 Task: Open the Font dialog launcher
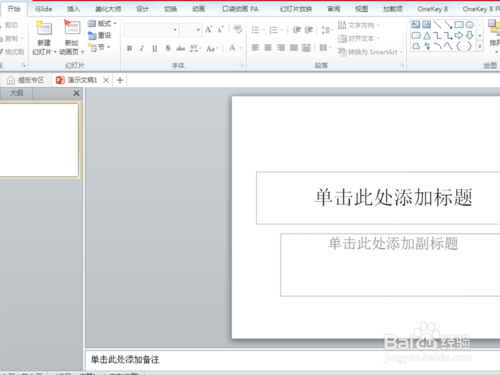point(241,65)
